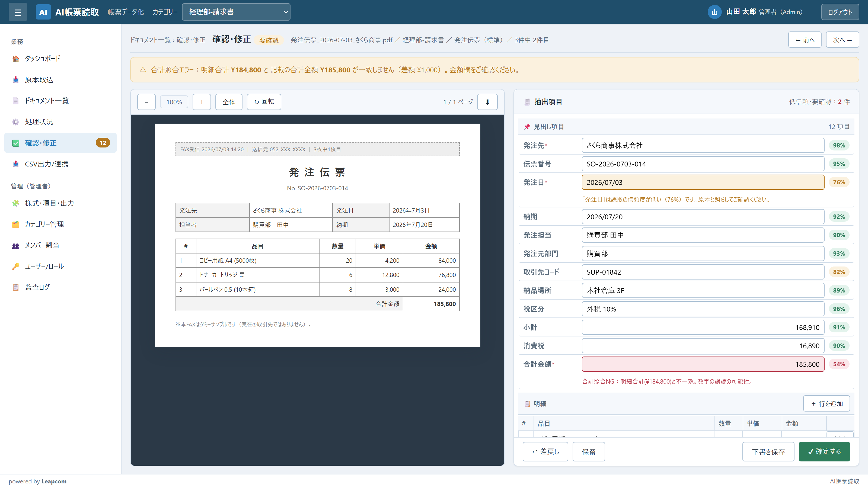Image resolution: width=868 pixels, height=488 pixels.
Task: Click the 処理状況 gear icon
Action: tap(15, 122)
